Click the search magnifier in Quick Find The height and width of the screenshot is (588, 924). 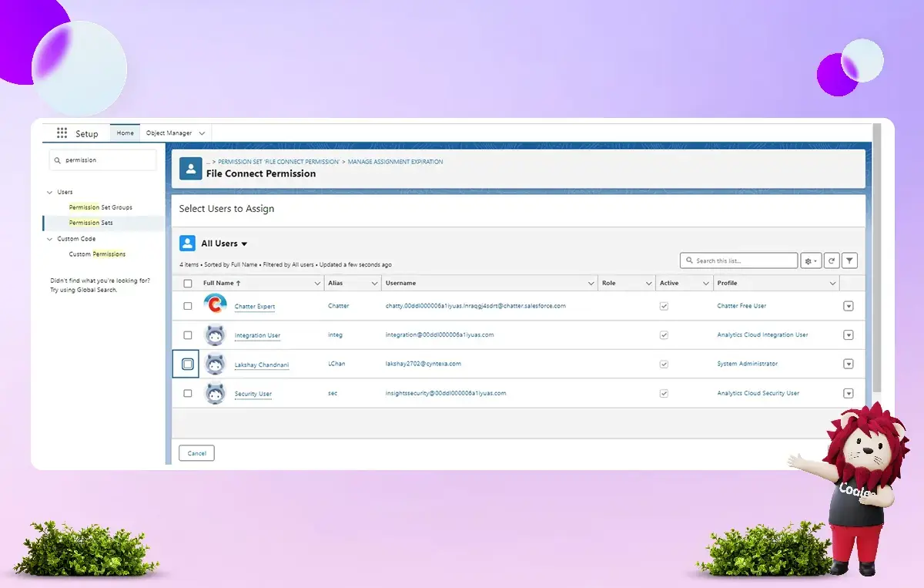click(x=58, y=160)
